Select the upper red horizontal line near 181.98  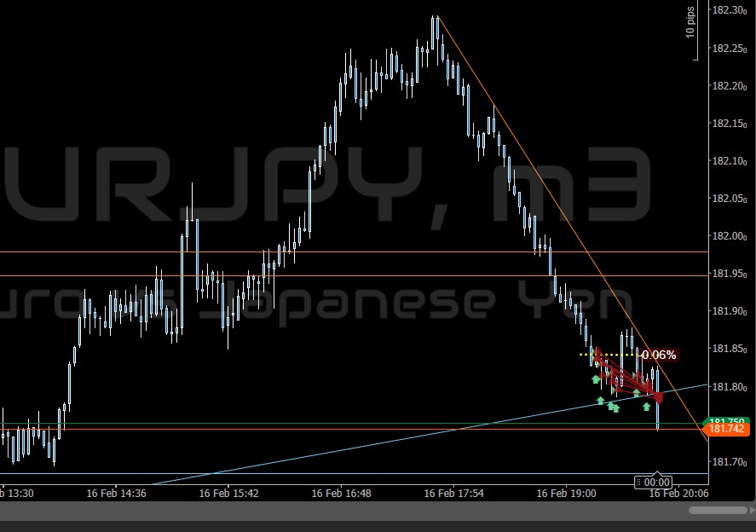pyautogui.click(x=256, y=252)
